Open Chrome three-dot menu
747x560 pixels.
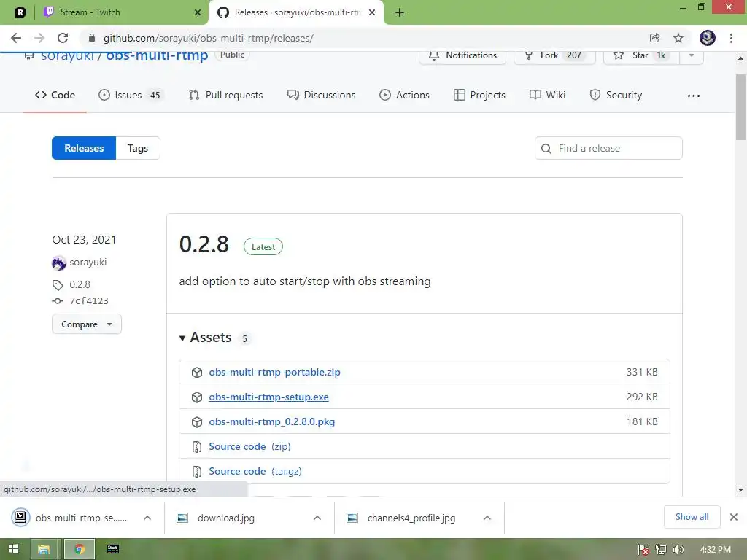(x=731, y=38)
